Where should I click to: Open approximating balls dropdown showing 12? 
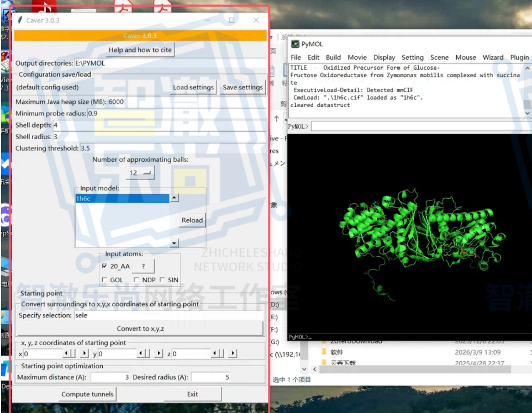[140, 173]
